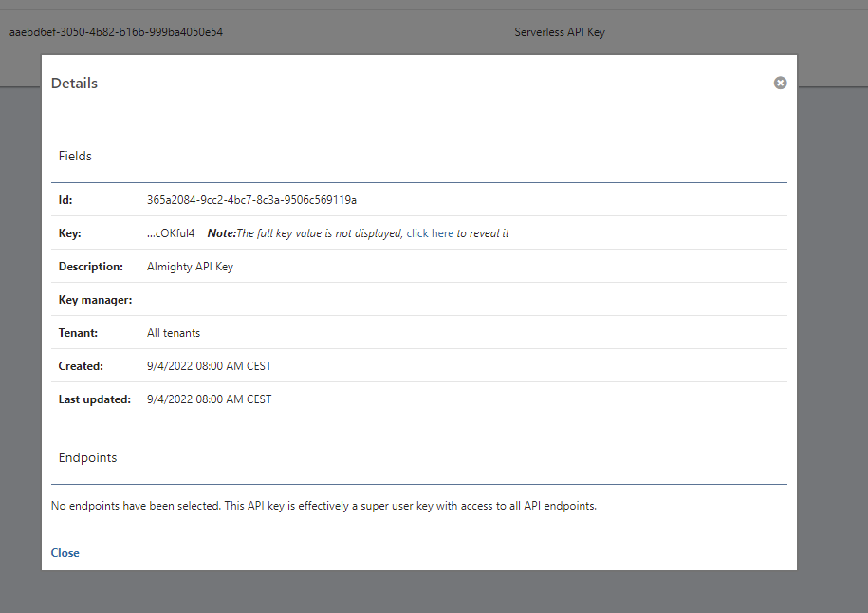Click the 'Almighty API Key' description text
Image resolution: width=868 pixels, height=613 pixels.
(x=190, y=267)
